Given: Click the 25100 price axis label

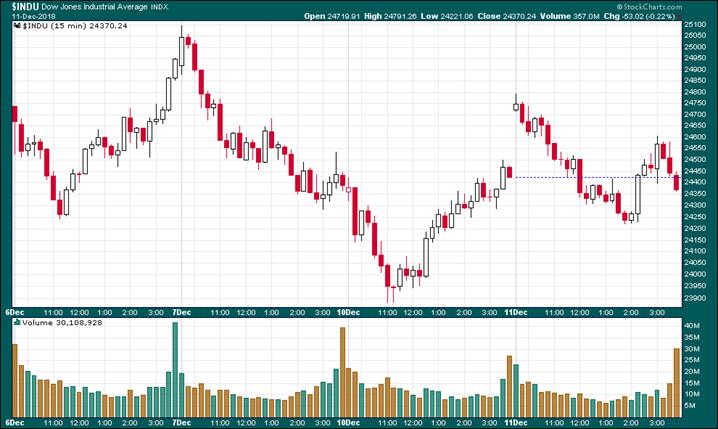Looking at the screenshot, I should 695,24.
